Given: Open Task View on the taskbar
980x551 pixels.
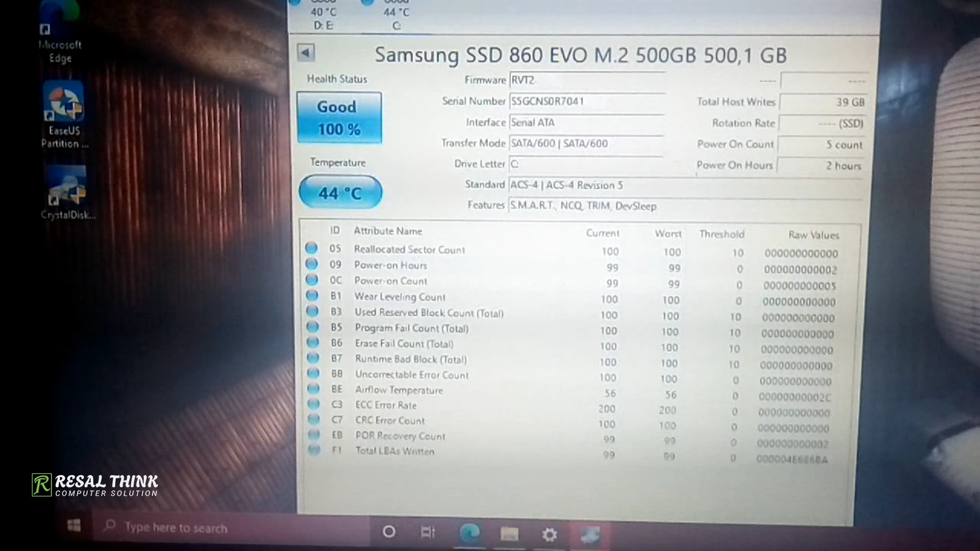Looking at the screenshot, I should pyautogui.click(x=428, y=532).
